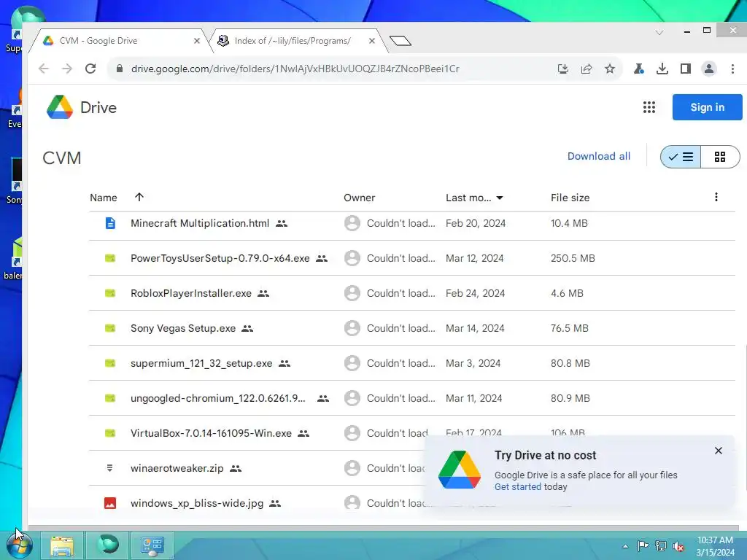The height and width of the screenshot is (560, 747).
Task: Click the Owner column header
Action: (359, 198)
